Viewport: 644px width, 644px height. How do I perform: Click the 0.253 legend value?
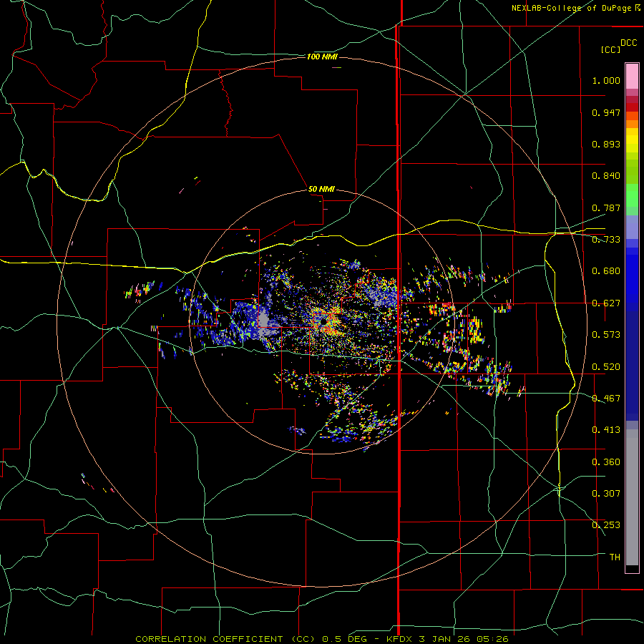[x=606, y=525]
